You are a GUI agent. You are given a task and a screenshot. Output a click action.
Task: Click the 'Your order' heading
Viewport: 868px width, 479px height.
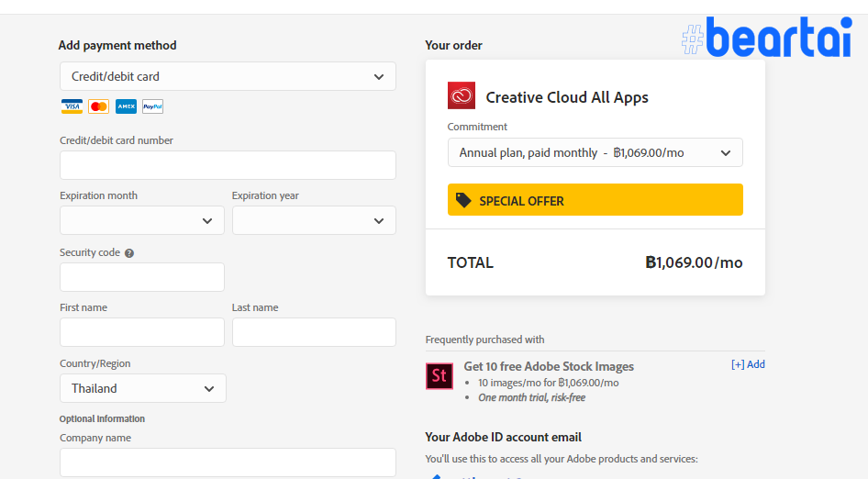pyautogui.click(x=453, y=45)
